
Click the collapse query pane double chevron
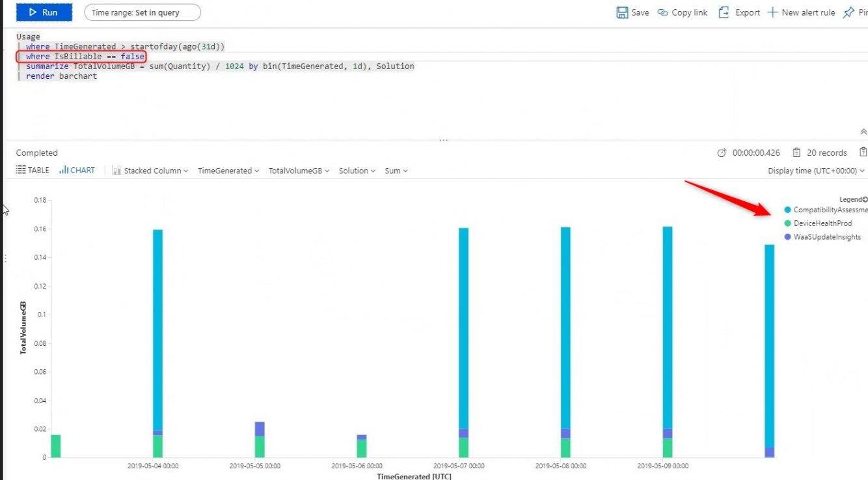click(x=863, y=130)
